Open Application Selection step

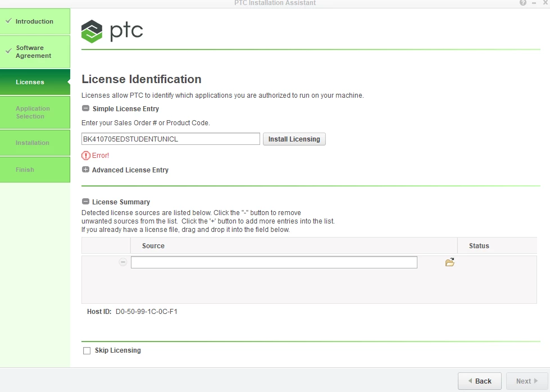pos(35,112)
